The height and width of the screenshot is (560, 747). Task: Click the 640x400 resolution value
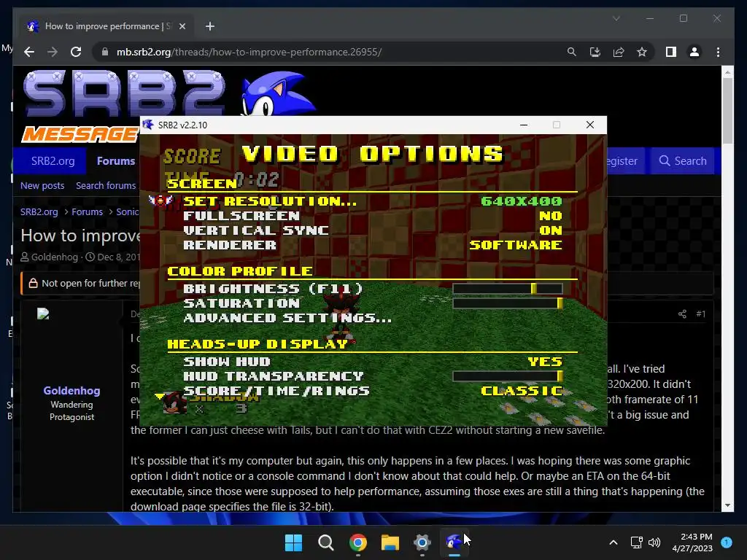coord(522,201)
